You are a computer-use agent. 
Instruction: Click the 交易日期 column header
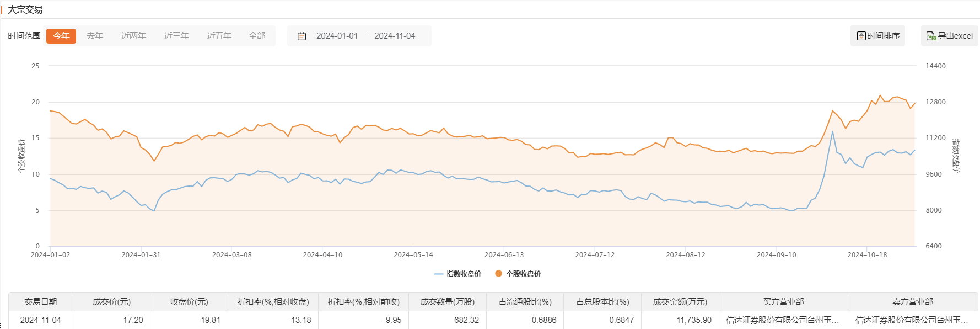(x=41, y=302)
